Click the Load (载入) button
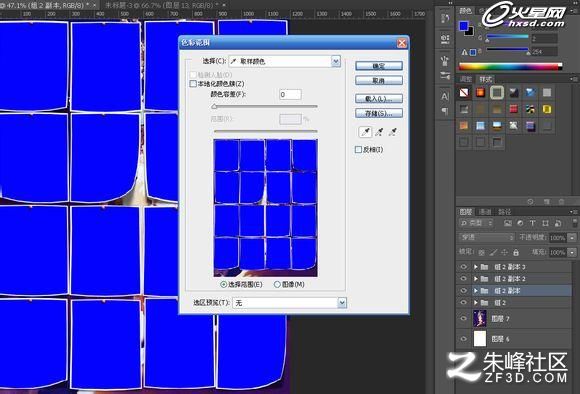The height and width of the screenshot is (394, 580). [379, 99]
